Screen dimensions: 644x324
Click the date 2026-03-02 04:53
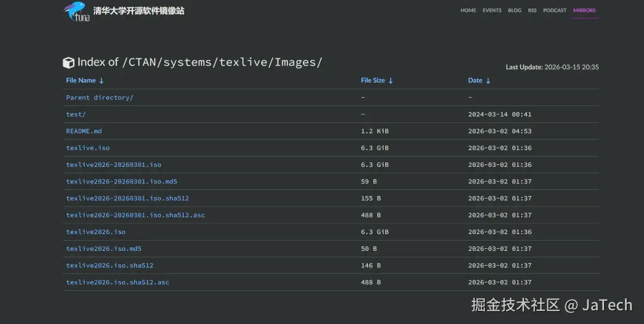500,131
